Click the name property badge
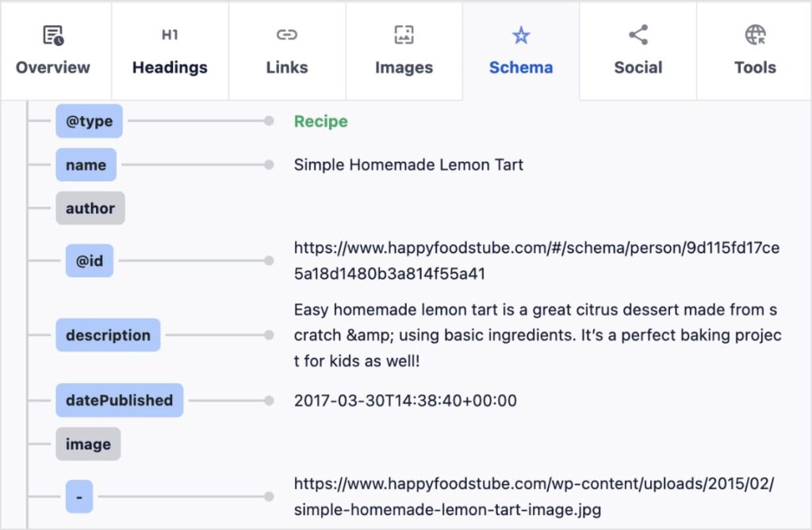This screenshot has height=530, width=812. tap(86, 165)
